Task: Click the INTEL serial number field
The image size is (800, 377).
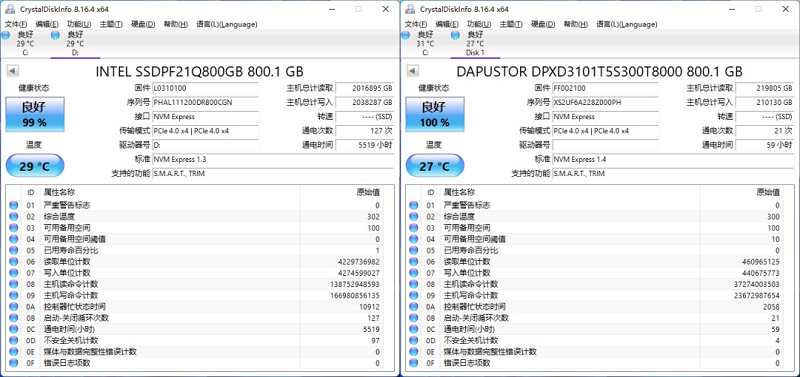Action: [x=206, y=103]
